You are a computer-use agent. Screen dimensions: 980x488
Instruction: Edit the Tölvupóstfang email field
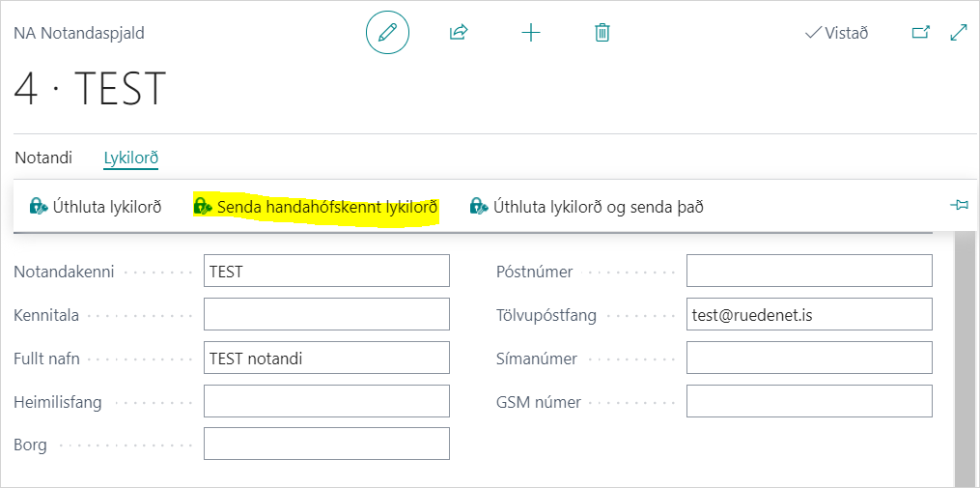(809, 315)
